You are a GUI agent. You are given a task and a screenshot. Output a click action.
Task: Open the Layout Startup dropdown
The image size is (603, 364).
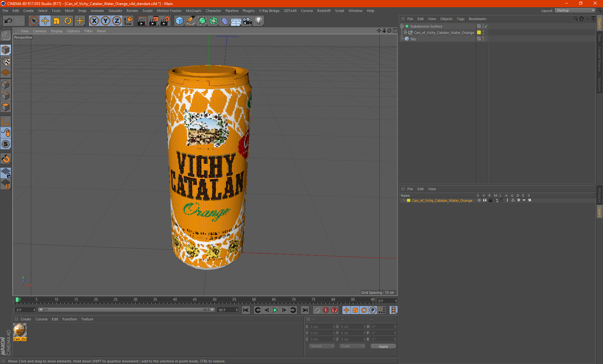click(575, 10)
